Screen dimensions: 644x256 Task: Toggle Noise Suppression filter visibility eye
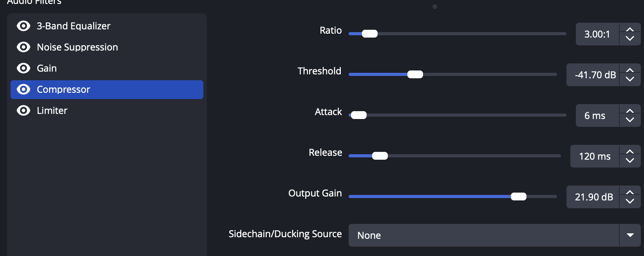pos(24,47)
